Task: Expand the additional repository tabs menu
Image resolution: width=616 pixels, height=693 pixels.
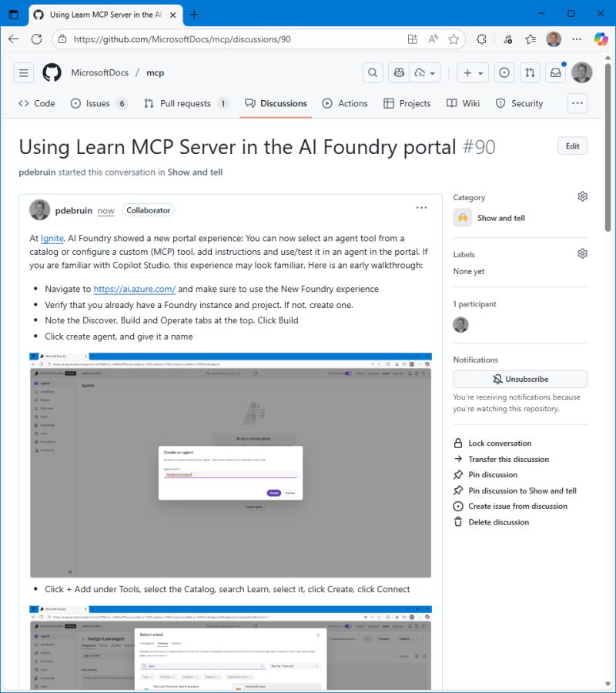Action: pos(577,103)
